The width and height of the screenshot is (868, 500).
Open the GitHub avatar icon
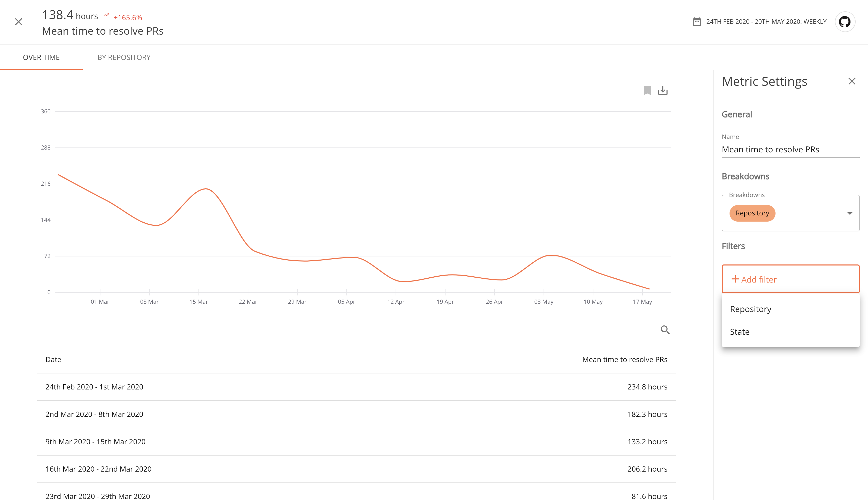pos(845,22)
